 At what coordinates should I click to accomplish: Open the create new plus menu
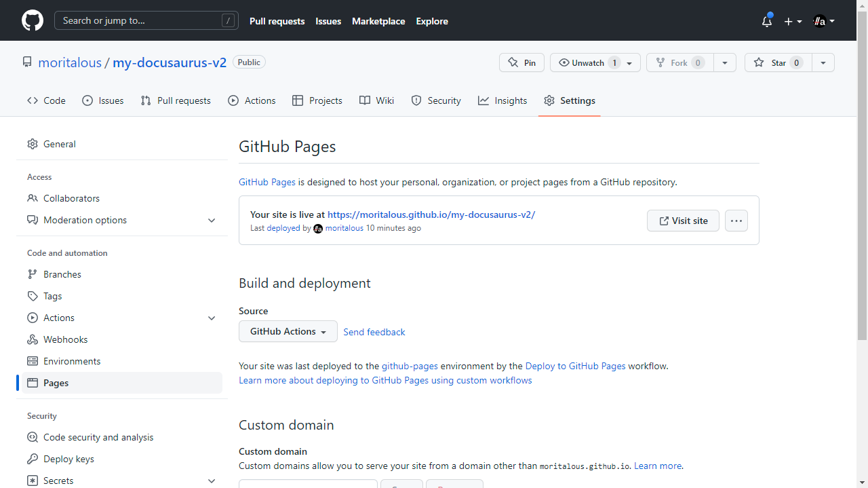793,21
